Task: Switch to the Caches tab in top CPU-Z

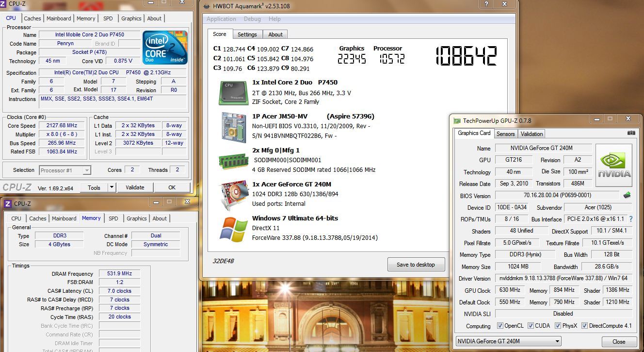Action: tap(32, 18)
